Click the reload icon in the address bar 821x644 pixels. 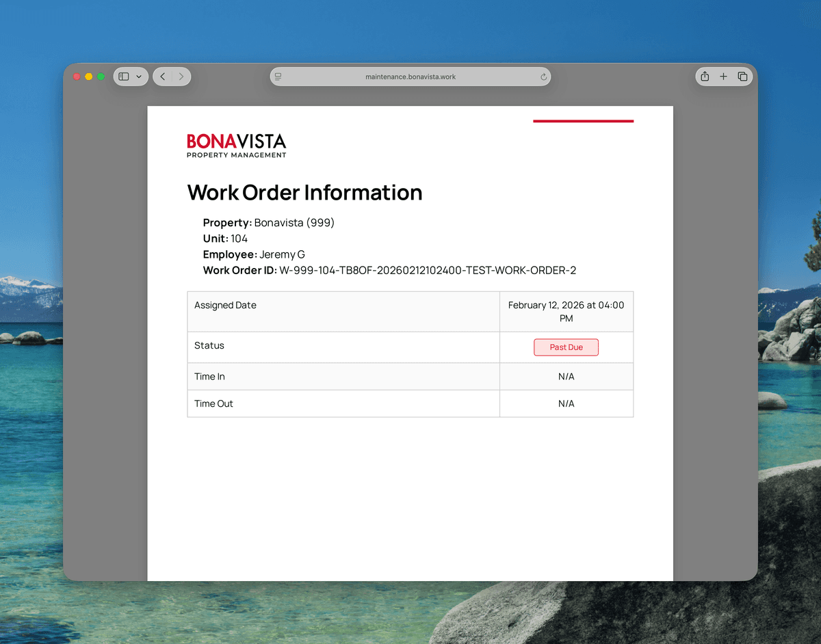click(543, 77)
